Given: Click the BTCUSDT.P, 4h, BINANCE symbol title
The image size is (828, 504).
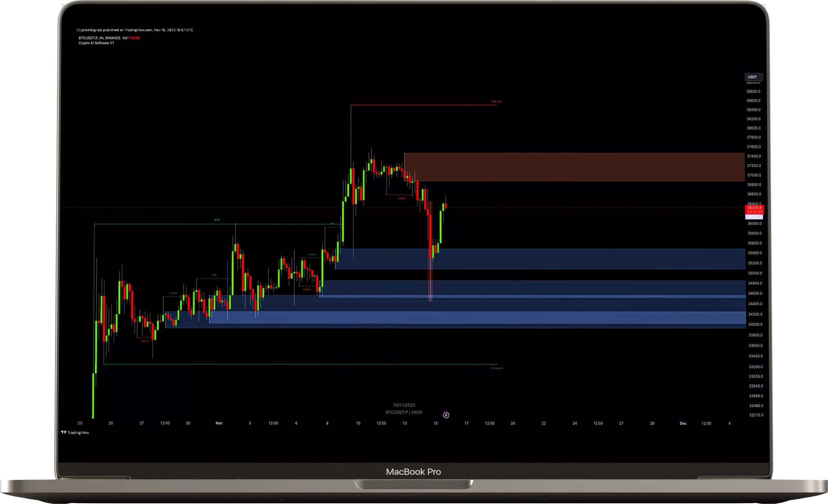Looking at the screenshot, I should coord(99,38).
